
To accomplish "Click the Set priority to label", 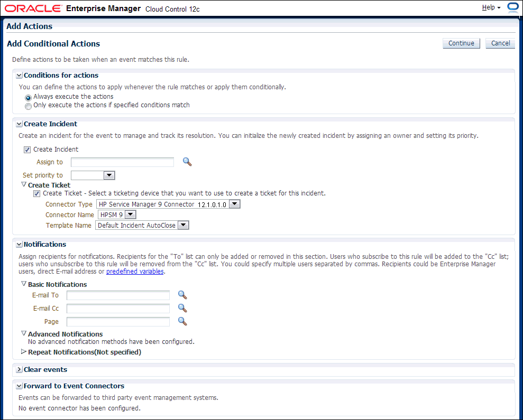I will click(43, 175).
